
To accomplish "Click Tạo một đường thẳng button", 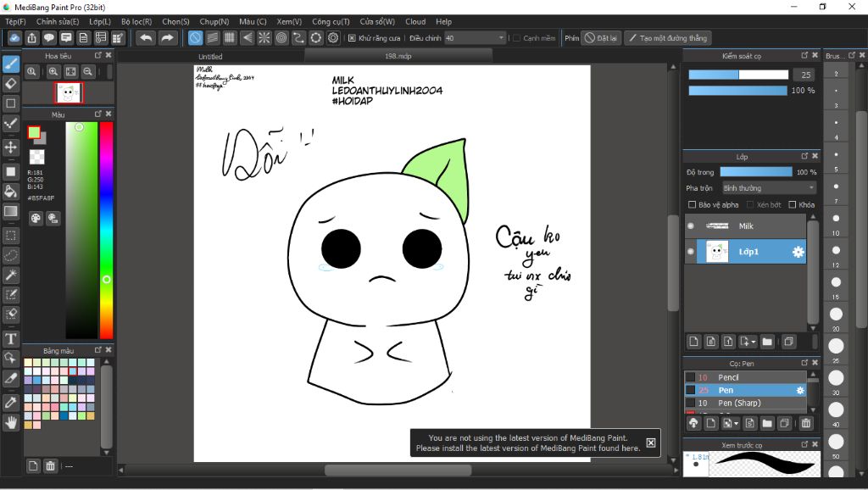I will (x=668, y=38).
